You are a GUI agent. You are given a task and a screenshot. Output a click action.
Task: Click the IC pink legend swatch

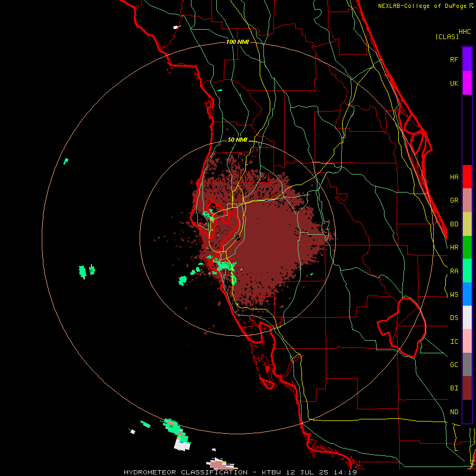pos(467,341)
